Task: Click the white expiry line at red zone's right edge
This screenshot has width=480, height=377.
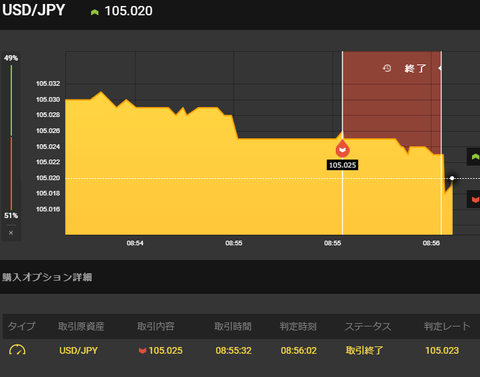Action: tap(441, 143)
